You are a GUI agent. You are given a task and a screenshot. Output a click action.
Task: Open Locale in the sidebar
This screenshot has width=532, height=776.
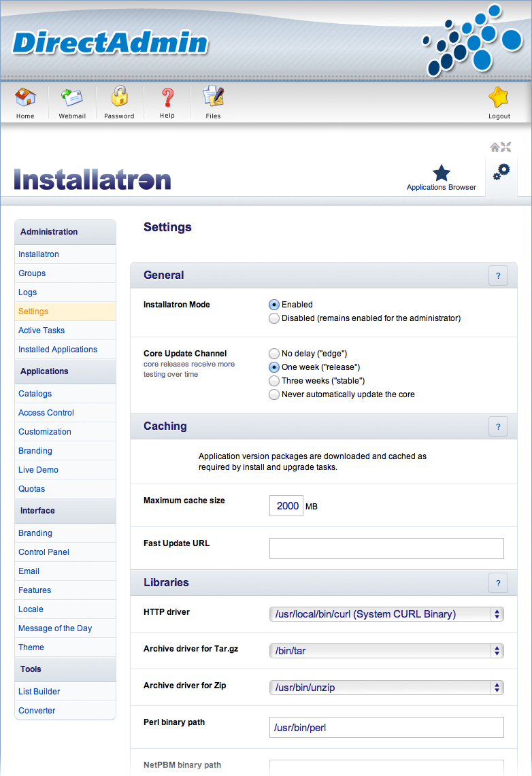tap(65, 609)
